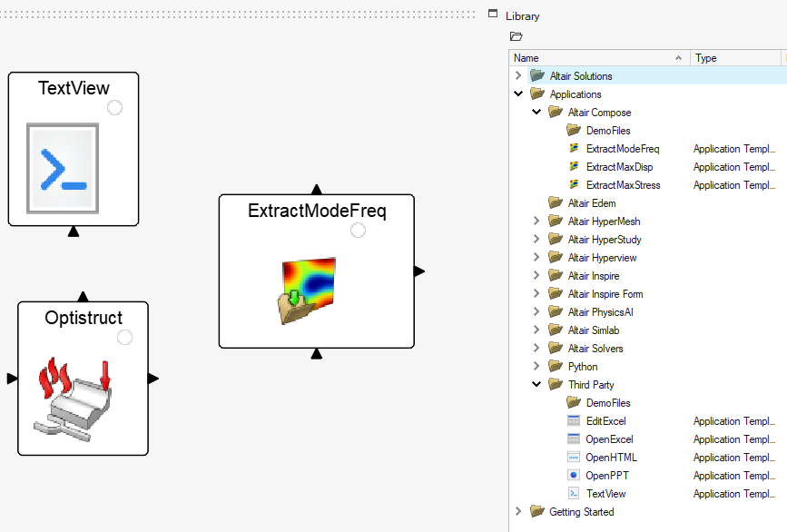Click the EditExcel spreadsheet icon in Library
This screenshot has width=787, height=532.
[574, 420]
